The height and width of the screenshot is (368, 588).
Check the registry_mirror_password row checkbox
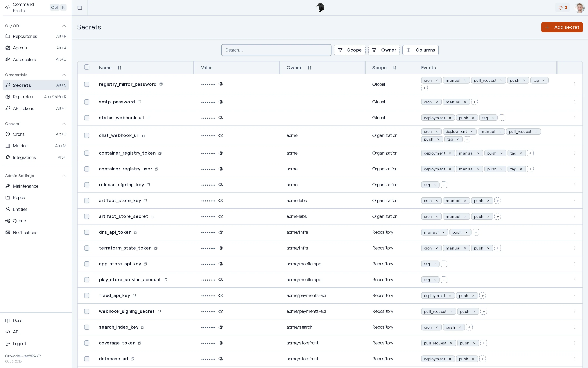tap(87, 84)
